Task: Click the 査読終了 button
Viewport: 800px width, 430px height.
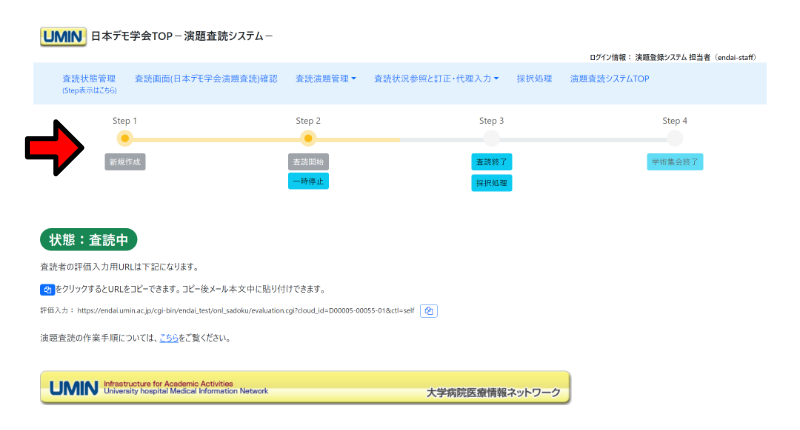Action: 491,161
